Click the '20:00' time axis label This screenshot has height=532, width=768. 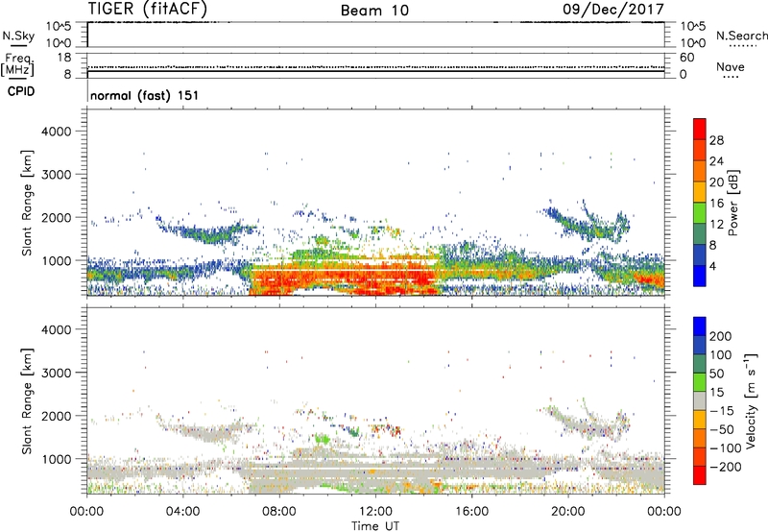567,512
